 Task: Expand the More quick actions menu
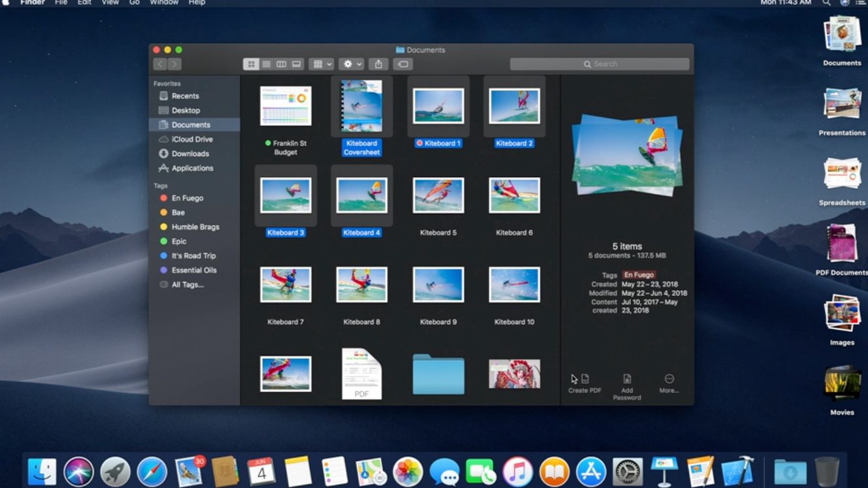669,383
